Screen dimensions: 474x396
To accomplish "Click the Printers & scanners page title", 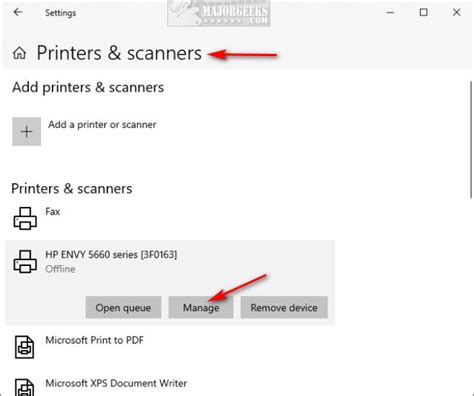I will click(x=119, y=53).
